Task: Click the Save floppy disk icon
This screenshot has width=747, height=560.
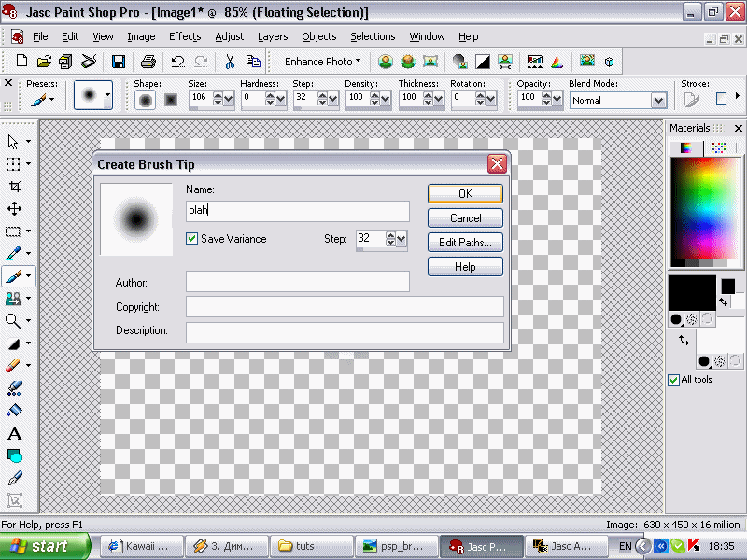Action: click(x=119, y=61)
